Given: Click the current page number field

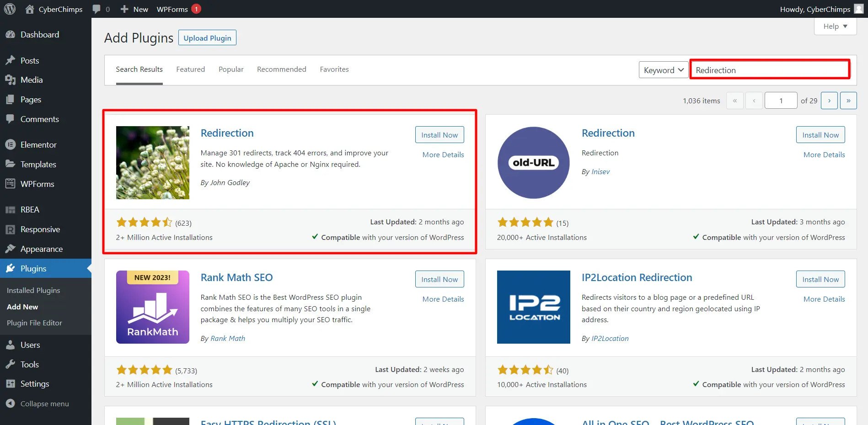Looking at the screenshot, I should [x=781, y=101].
